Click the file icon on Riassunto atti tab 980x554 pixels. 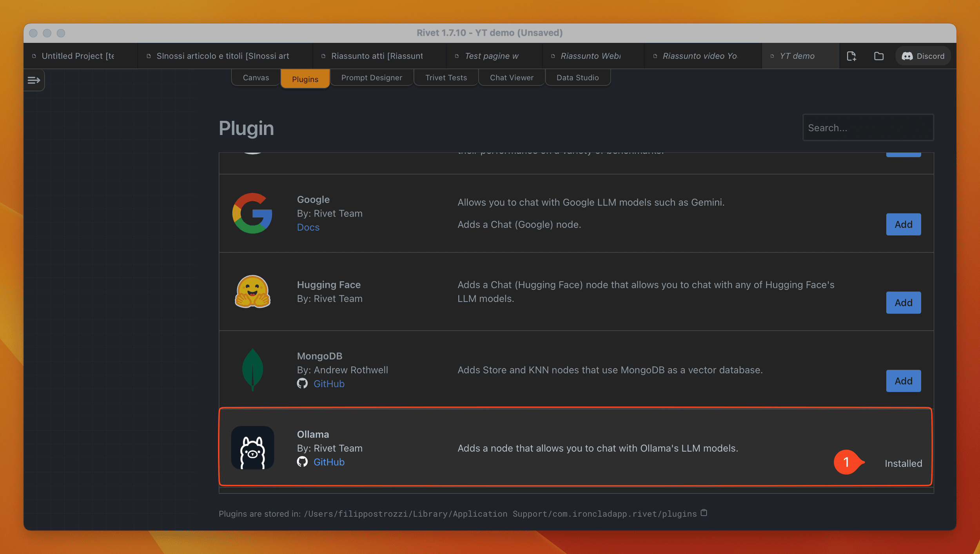323,56
